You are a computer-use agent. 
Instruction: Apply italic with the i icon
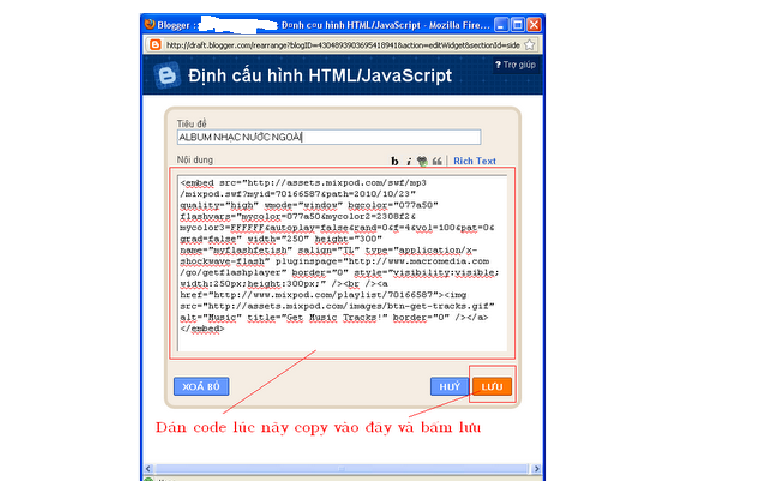(408, 161)
